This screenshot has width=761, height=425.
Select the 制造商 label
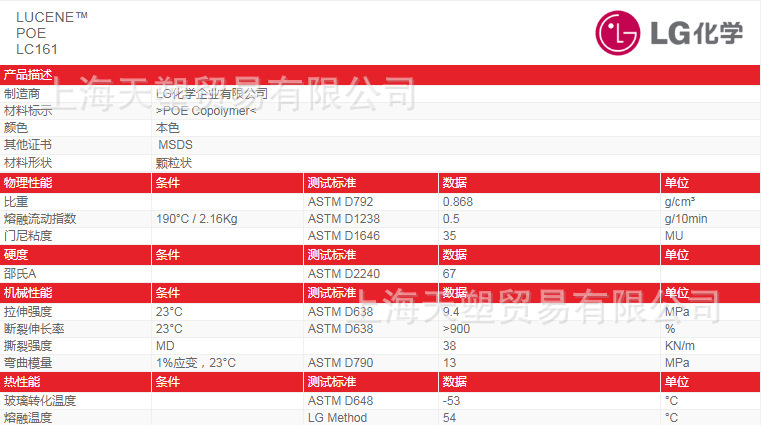tap(22, 94)
